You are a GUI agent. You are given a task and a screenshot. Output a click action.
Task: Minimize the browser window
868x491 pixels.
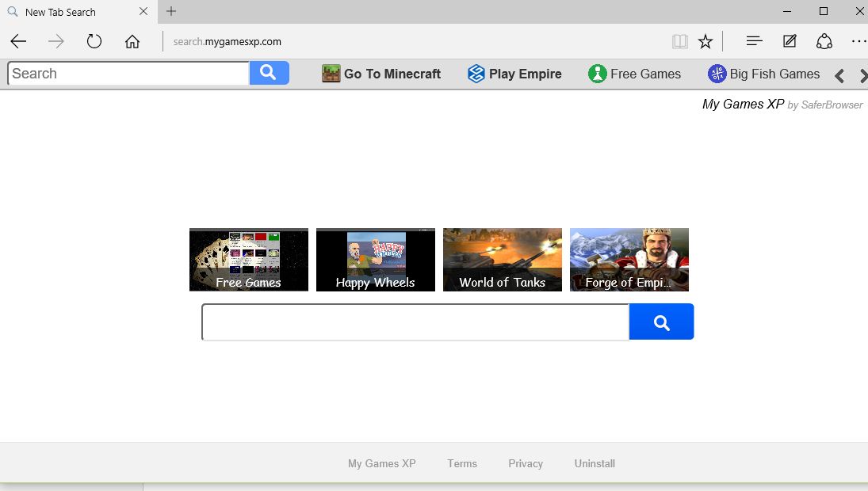point(786,11)
